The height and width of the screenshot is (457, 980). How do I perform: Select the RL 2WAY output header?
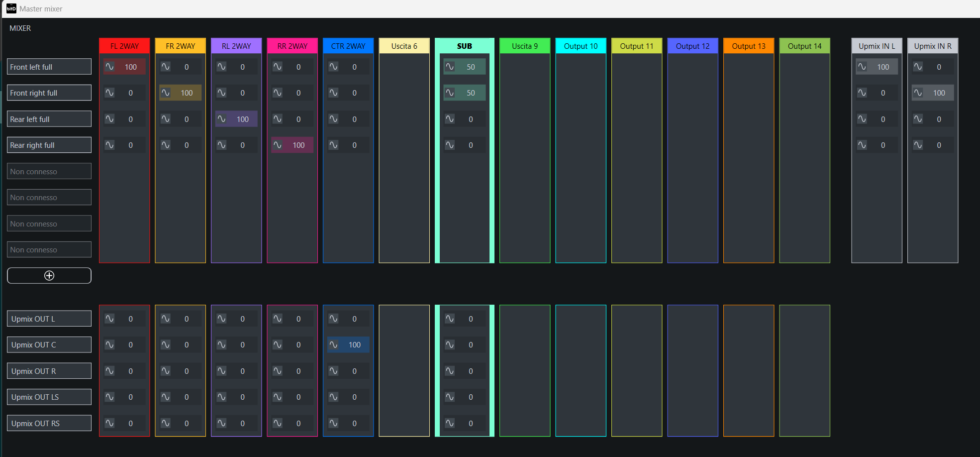[236, 46]
